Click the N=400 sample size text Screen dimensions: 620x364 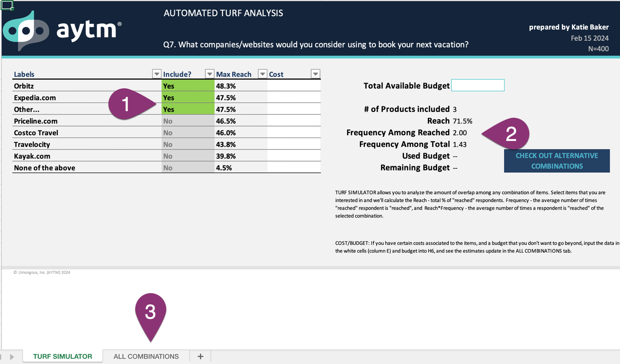pyautogui.click(x=598, y=49)
